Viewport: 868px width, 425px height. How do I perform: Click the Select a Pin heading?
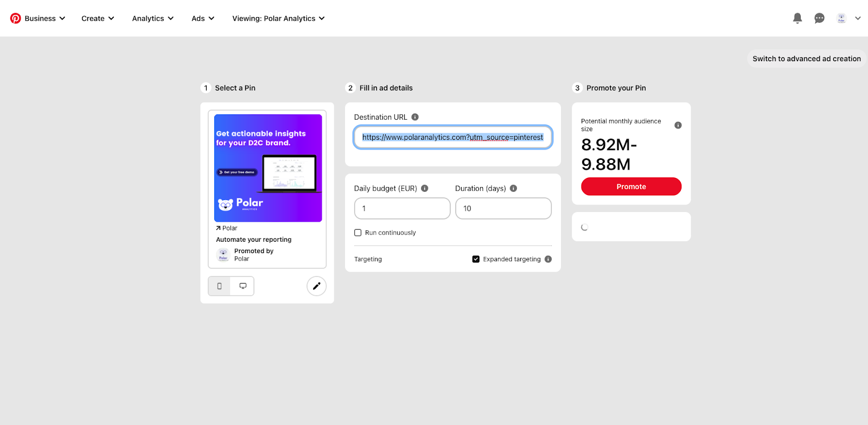pyautogui.click(x=235, y=88)
